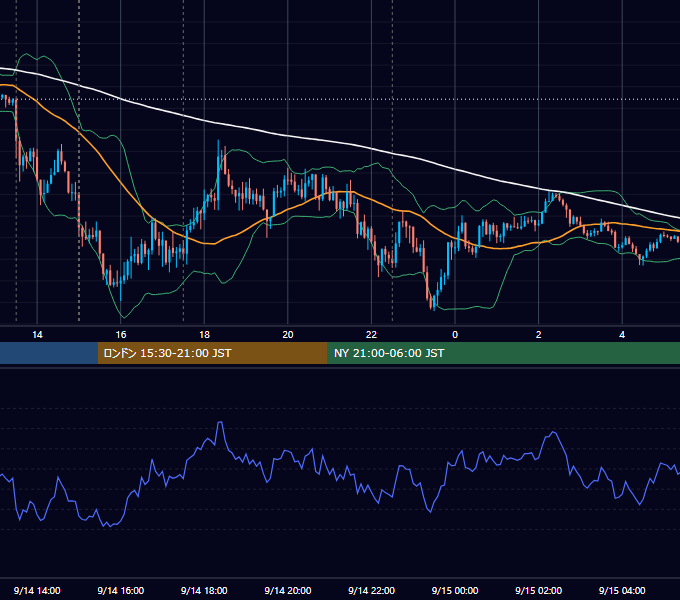Click the '9/14 22:00' date label

372,590
